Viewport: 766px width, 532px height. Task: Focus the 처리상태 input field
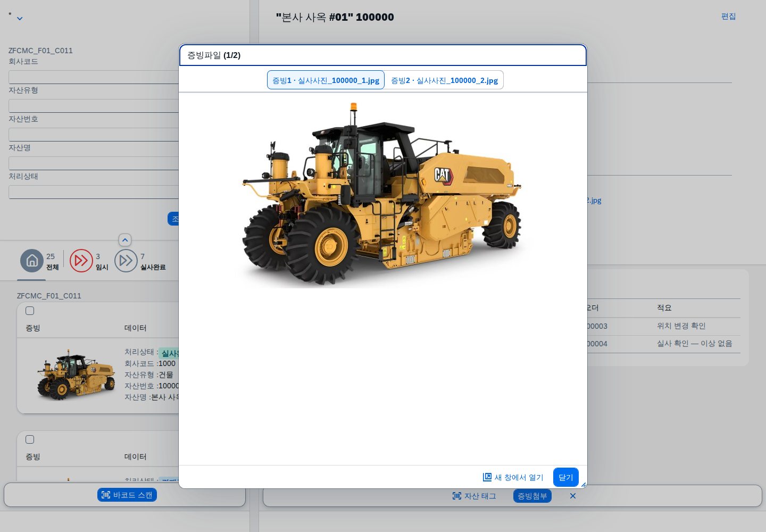(94, 192)
